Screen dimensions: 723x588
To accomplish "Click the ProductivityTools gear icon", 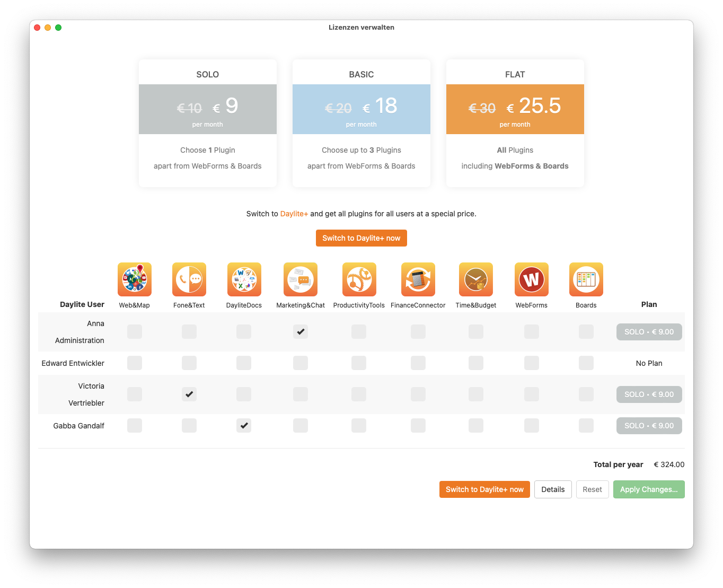I will tap(359, 279).
